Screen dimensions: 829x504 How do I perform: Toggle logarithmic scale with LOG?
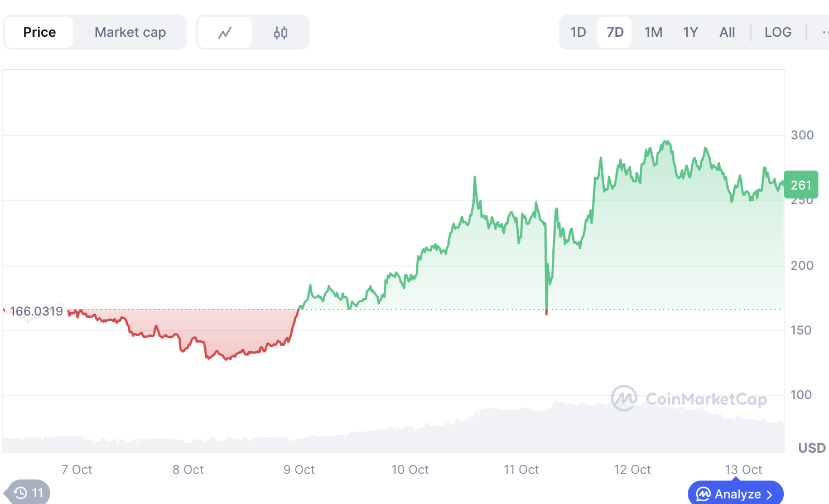pyautogui.click(x=778, y=32)
